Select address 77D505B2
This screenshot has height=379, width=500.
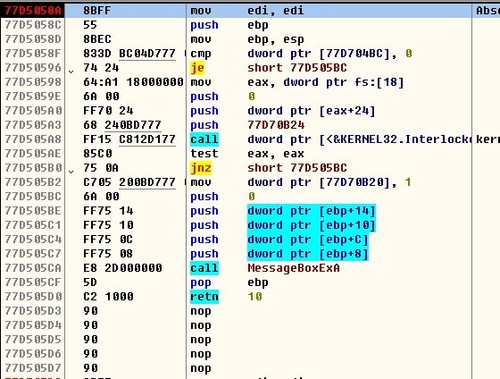[33, 182]
